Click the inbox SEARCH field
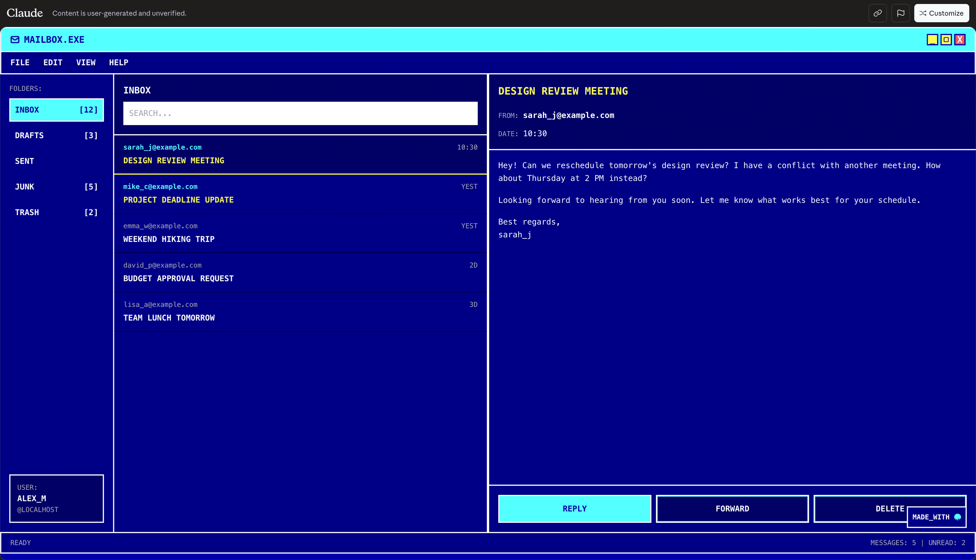 pos(300,113)
